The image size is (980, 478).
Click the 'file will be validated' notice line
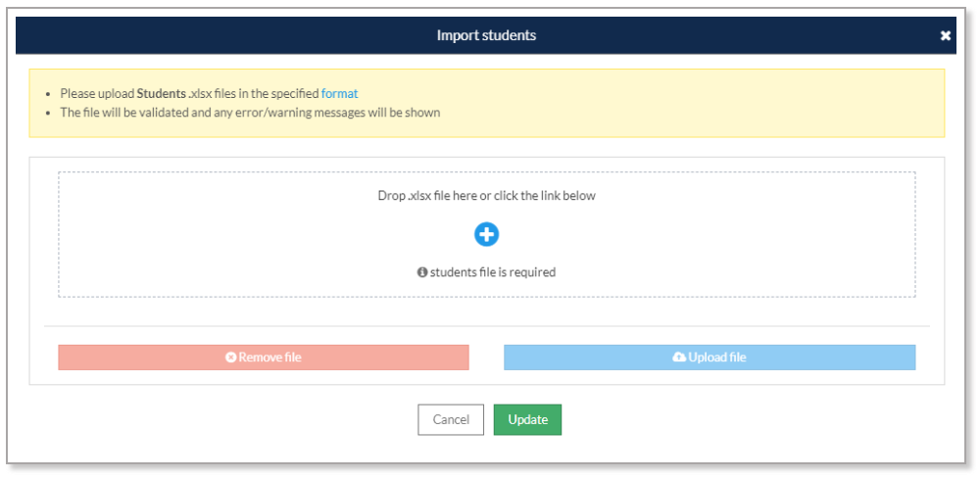250,113
